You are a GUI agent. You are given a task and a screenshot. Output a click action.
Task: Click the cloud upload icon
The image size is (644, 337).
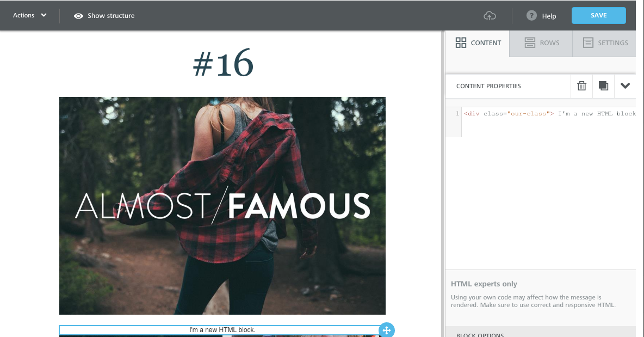[490, 16]
